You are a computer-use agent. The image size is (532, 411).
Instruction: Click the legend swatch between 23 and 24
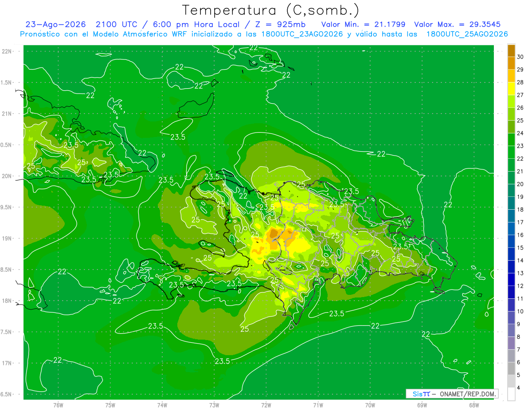511,140
